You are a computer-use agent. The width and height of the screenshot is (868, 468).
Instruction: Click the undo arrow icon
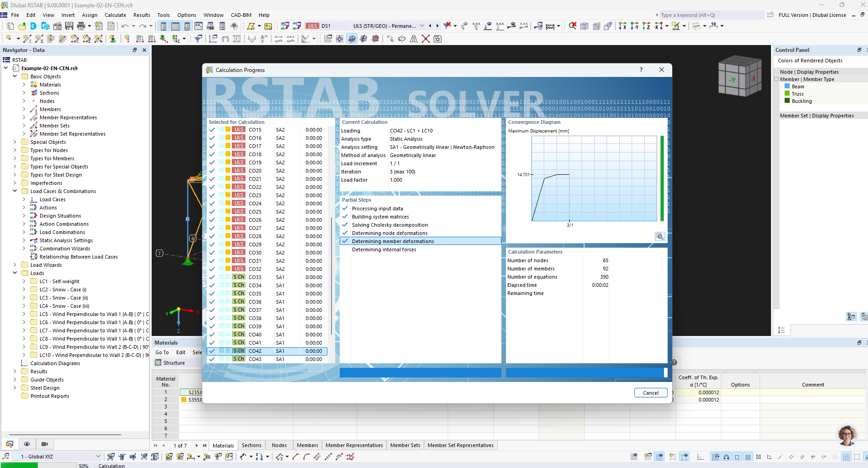click(x=125, y=26)
